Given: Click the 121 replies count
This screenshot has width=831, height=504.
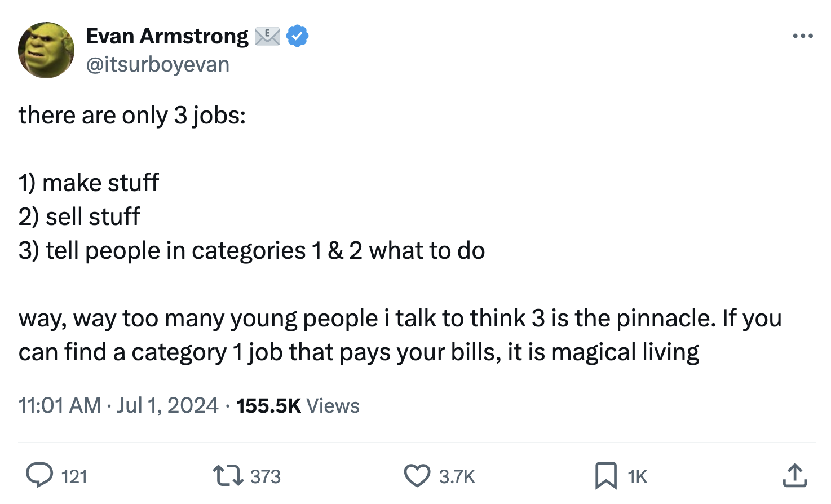Looking at the screenshot, I should (x=74, y=477).
